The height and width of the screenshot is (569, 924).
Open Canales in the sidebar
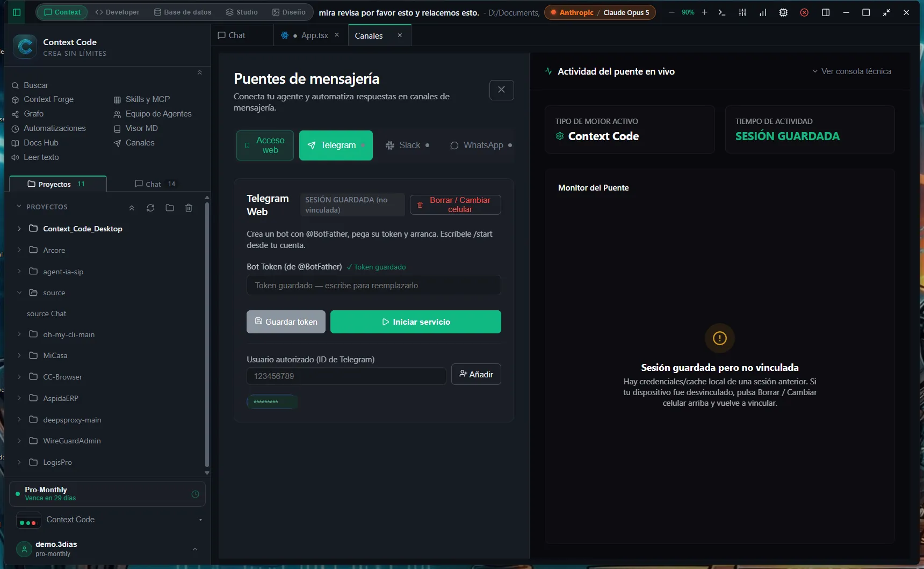[134, 143]
